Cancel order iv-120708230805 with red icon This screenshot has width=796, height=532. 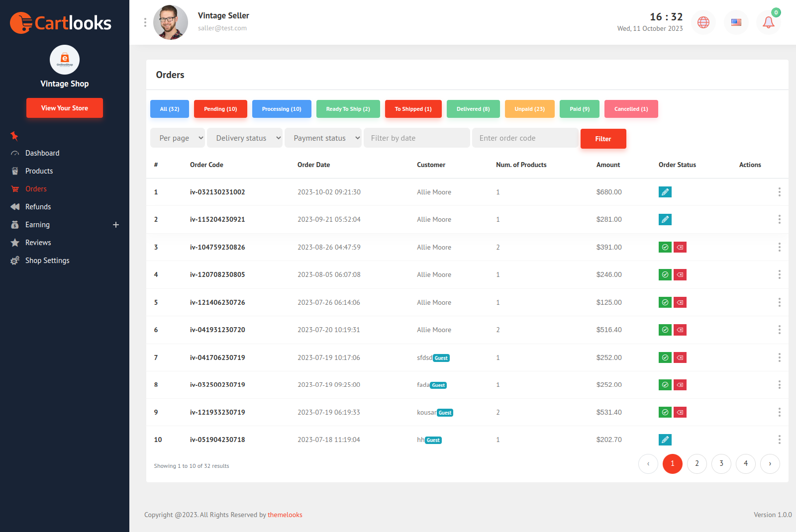pyautogui.click(x=680, y=274)
